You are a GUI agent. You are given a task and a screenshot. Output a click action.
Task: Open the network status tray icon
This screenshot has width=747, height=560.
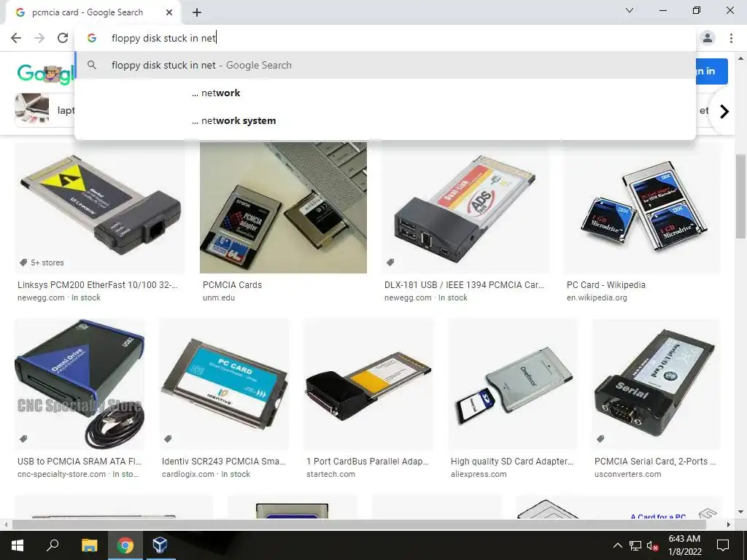[635, 545]
